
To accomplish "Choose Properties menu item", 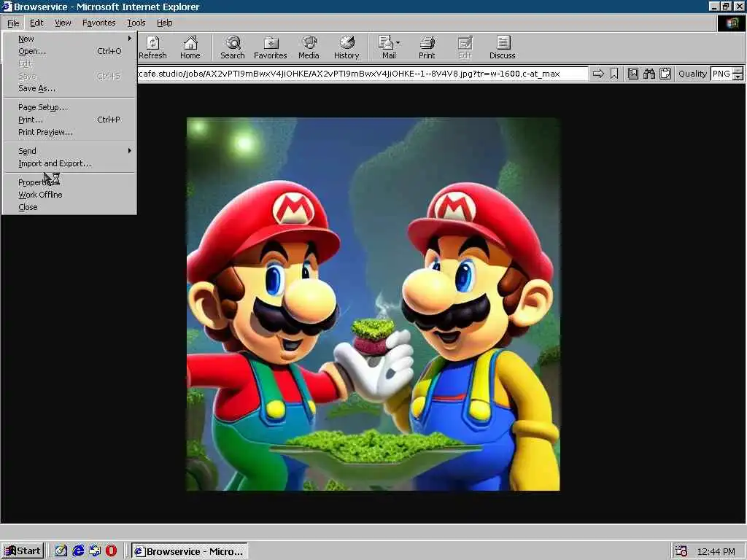I will (69, 182).
